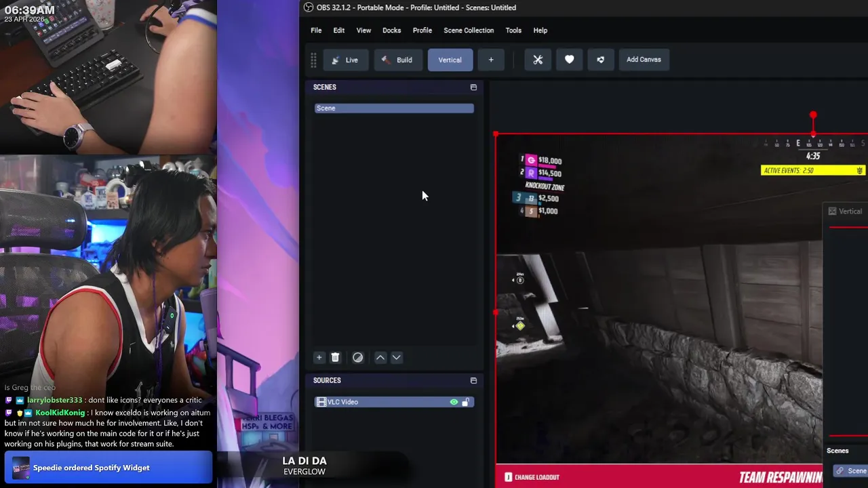Click the $18,000 leaderboard entry

point(544,161)
